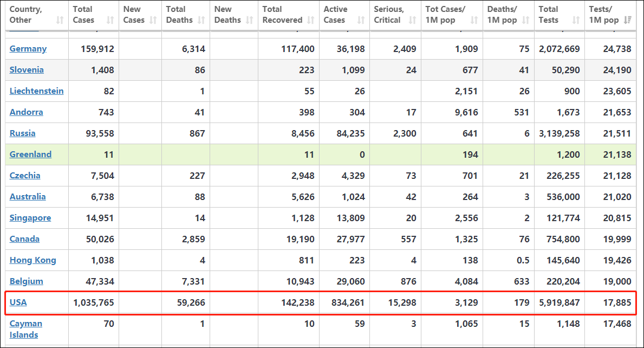Sort table by Total Recovered icon
Viewport: 644px width, 348px height.
point(311,20)
